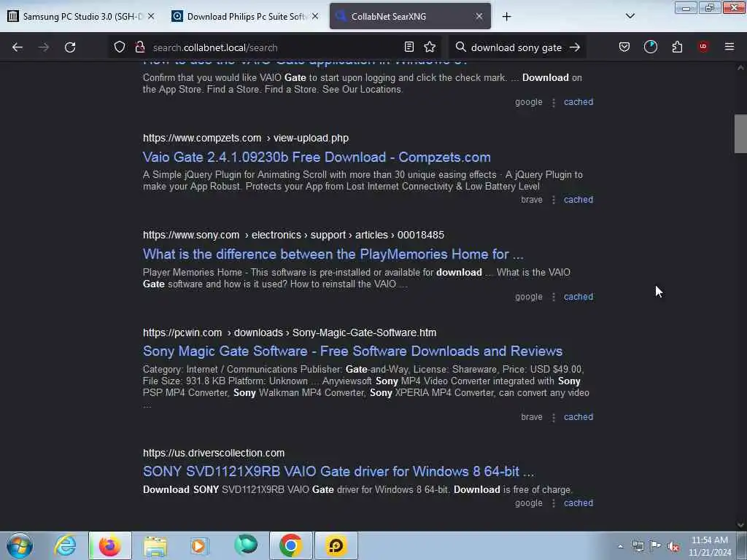Expand options dots beside VAIO Gate Windows cached
This screenshot has height=560, width=747.
pyautogui.click(x=553, y=102)
